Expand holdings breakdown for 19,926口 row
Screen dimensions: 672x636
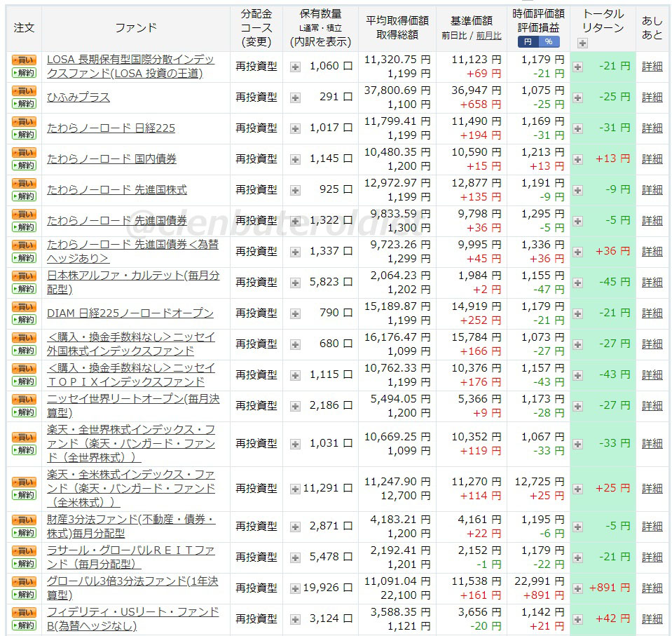295,588
